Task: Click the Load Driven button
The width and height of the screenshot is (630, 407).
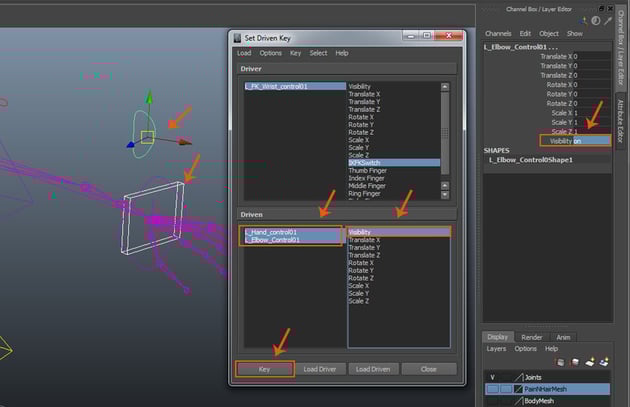Action: point(375,369)
